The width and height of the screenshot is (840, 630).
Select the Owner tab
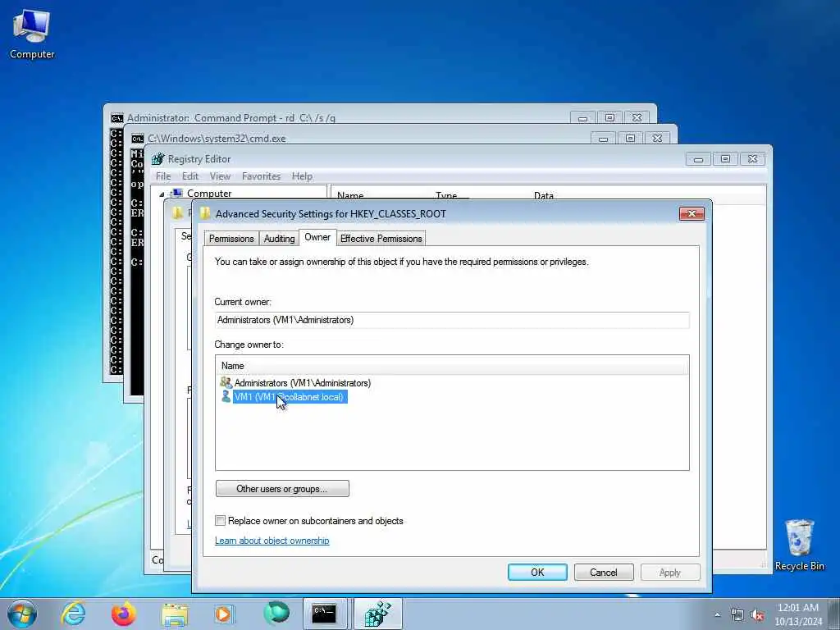coord(317,237)
